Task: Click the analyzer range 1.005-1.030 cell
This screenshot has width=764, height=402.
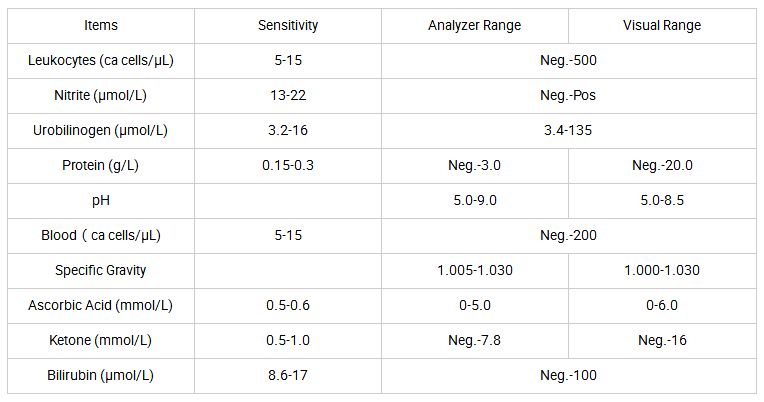Action: click(x=475, y=270)
